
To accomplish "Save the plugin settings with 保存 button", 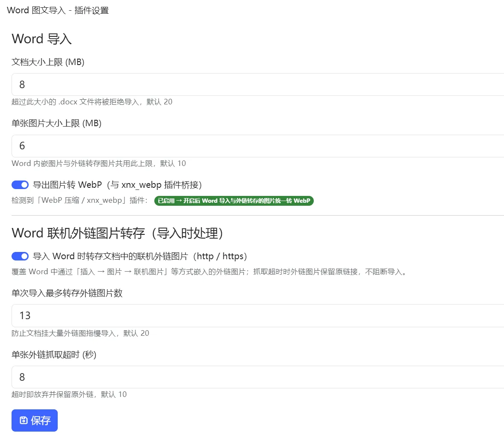I will [35, 420].
